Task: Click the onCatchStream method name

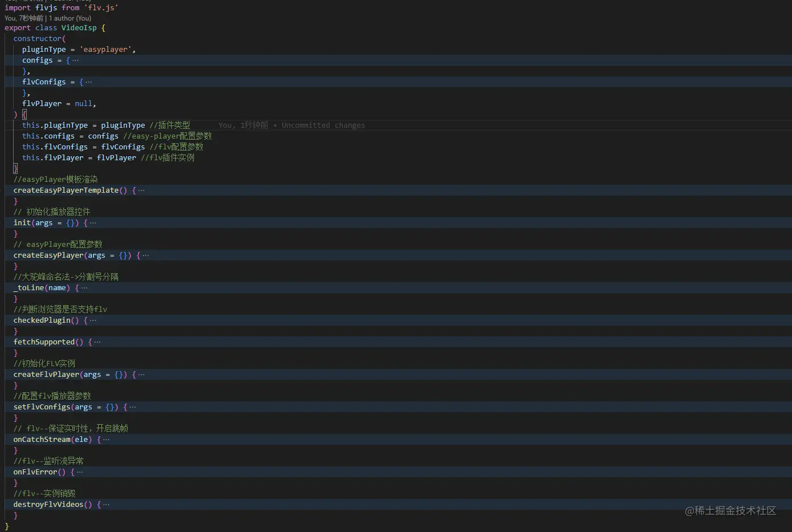Action: 42,440
